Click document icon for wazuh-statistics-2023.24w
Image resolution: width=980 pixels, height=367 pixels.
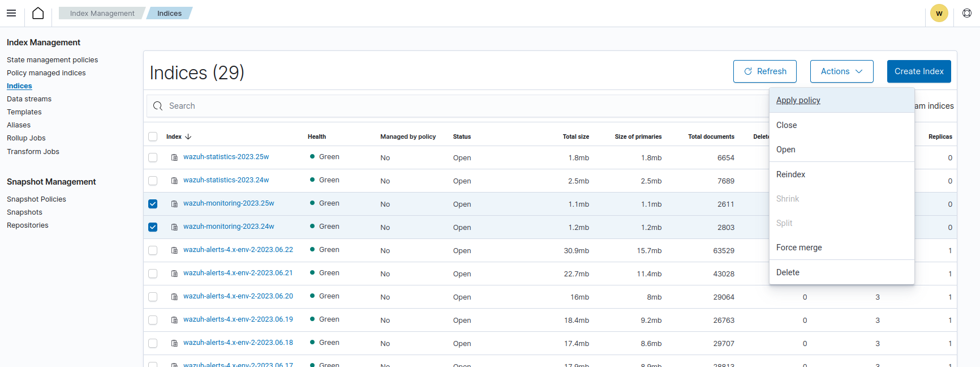[175, 181]
